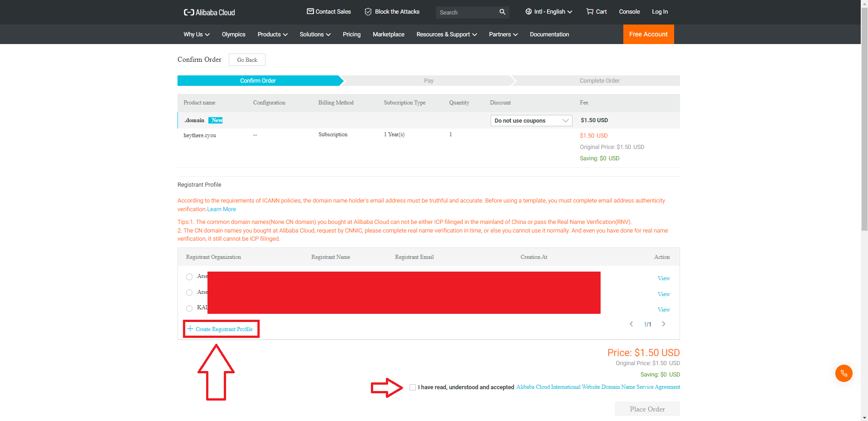Click the Confirm Order progress step
The image size is (868, 421).
pos(258,80)
